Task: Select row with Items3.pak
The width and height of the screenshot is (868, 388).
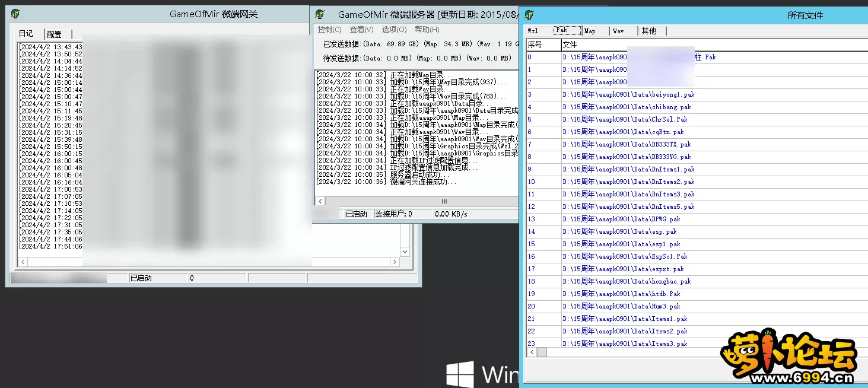Action: point(697,343)
